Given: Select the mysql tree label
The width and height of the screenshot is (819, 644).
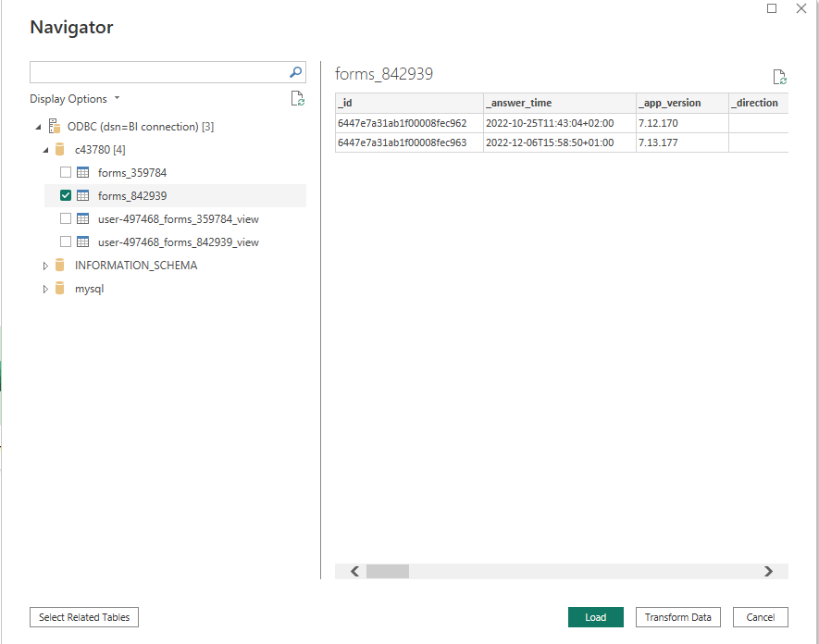Looking at the screenshot, I should 90,289.
